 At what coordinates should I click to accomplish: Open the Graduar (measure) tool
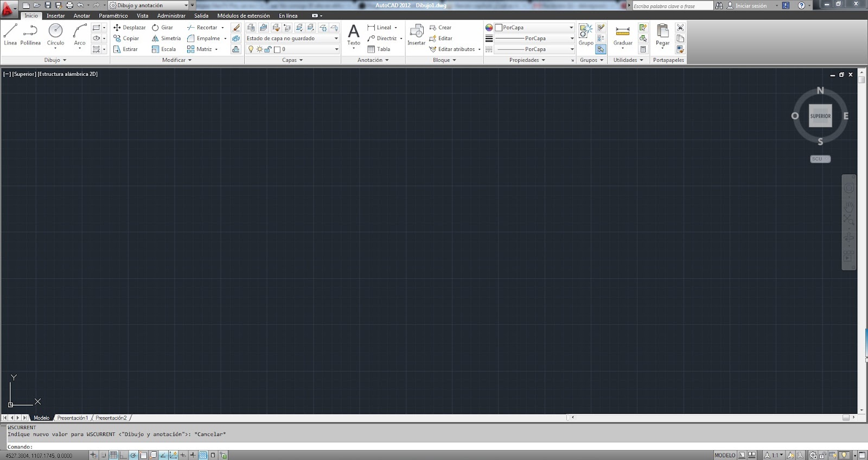tap(623, 35)
